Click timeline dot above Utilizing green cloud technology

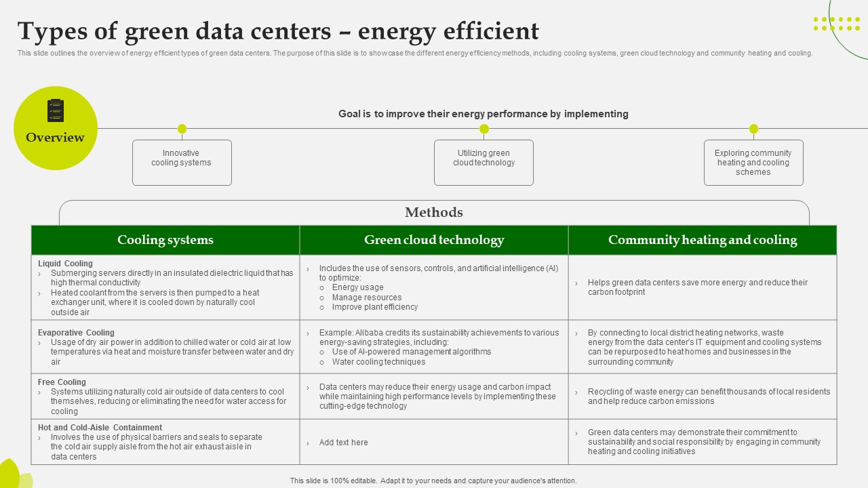point(484,129)
